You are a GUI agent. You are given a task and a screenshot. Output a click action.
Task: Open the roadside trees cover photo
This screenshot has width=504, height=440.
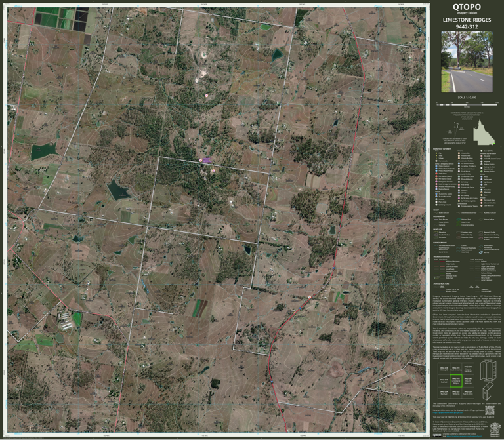click(x=467, y=62)
